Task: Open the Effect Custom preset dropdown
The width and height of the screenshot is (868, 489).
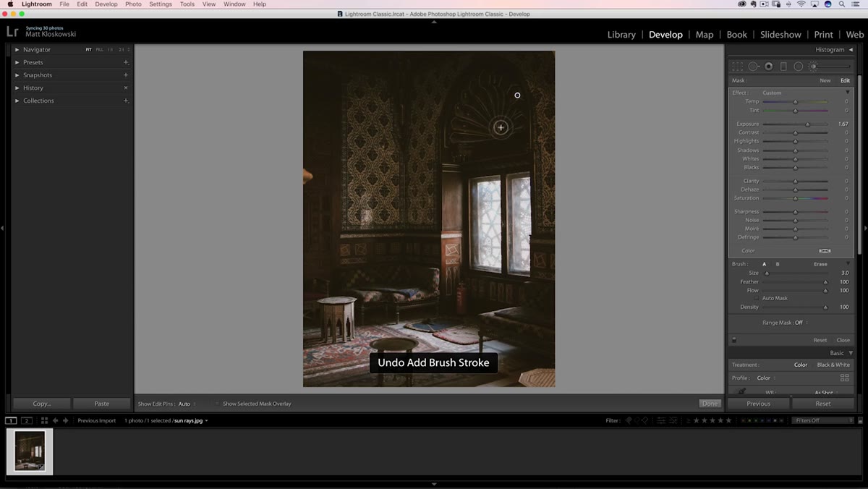Action: (772, 93)
